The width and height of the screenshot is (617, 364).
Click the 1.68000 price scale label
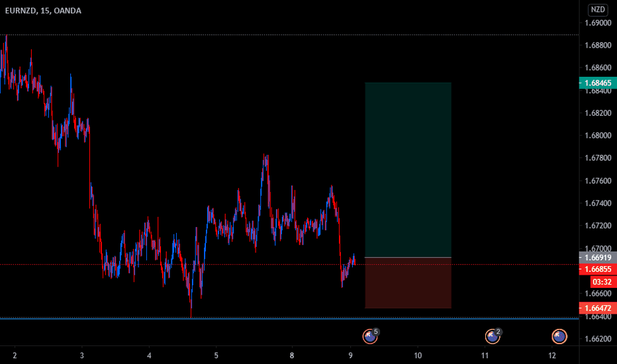pos(598,136)
